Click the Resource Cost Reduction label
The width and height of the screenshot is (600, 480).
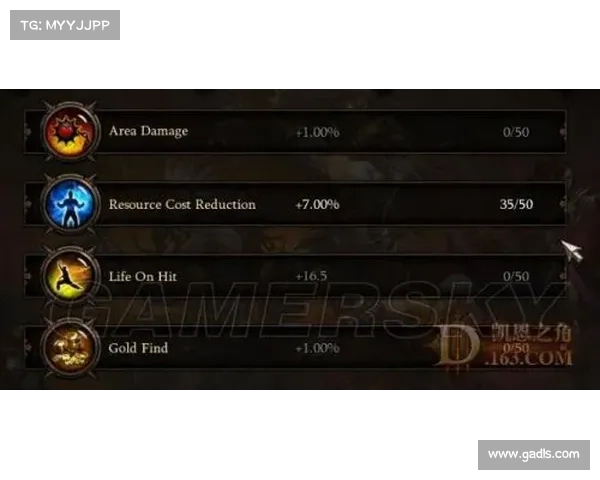[x=182, y=204]
